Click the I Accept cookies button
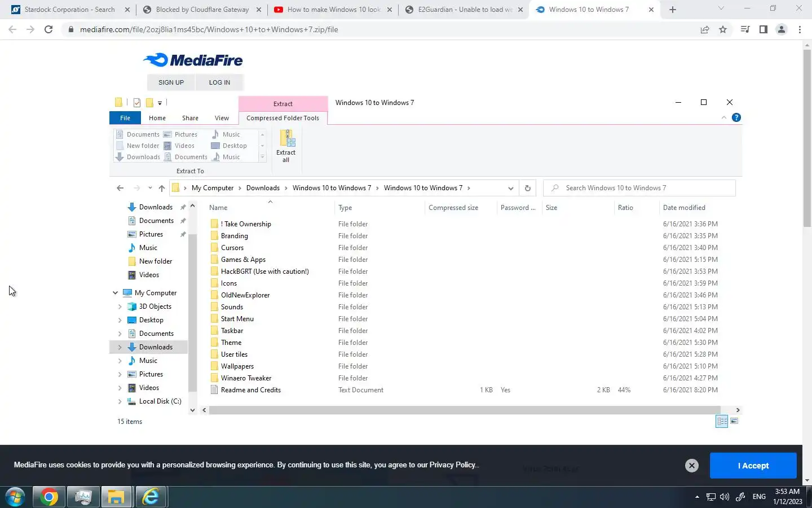812x508 pixels. coord(753,466)
